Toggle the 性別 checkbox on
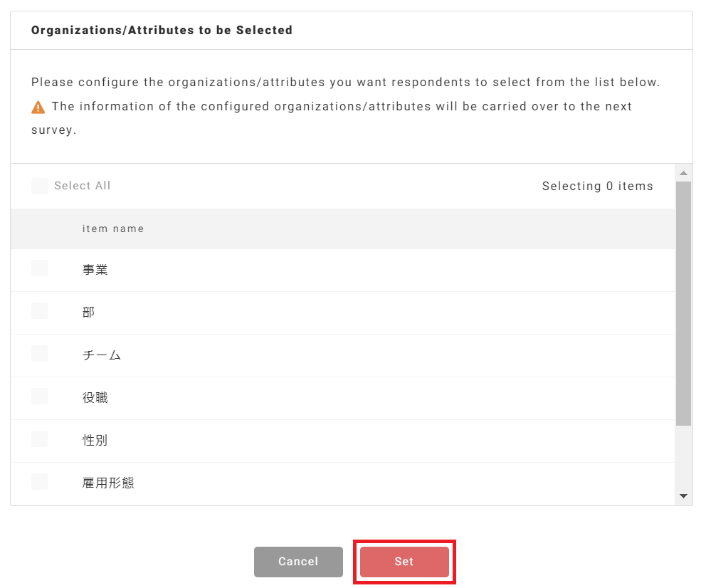Image resolution: width=701 pixels, height=588 pixels. [x=39, y=439]
